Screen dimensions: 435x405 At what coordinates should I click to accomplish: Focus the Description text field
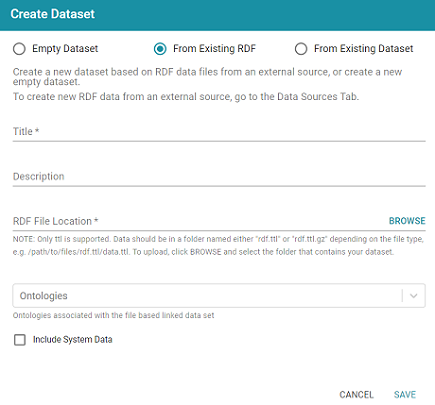tap(219, 177)
